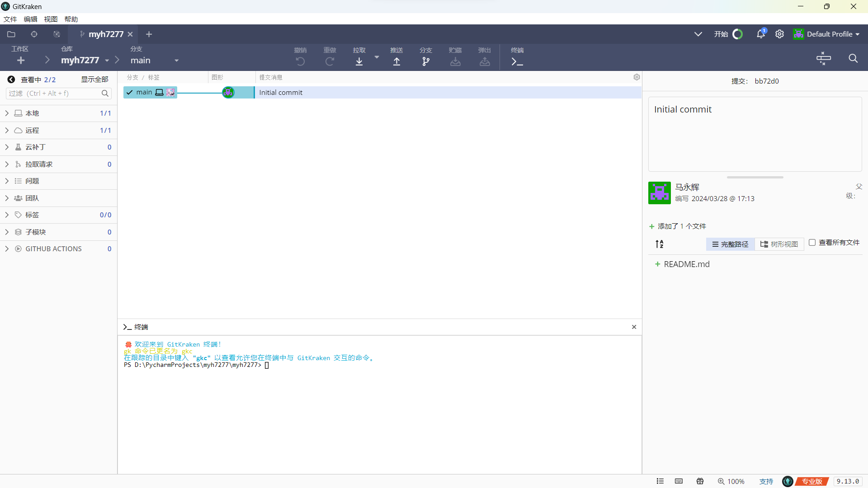Open the repository folder icon in the tab bar
868x488 pixels.
(11, 34)
